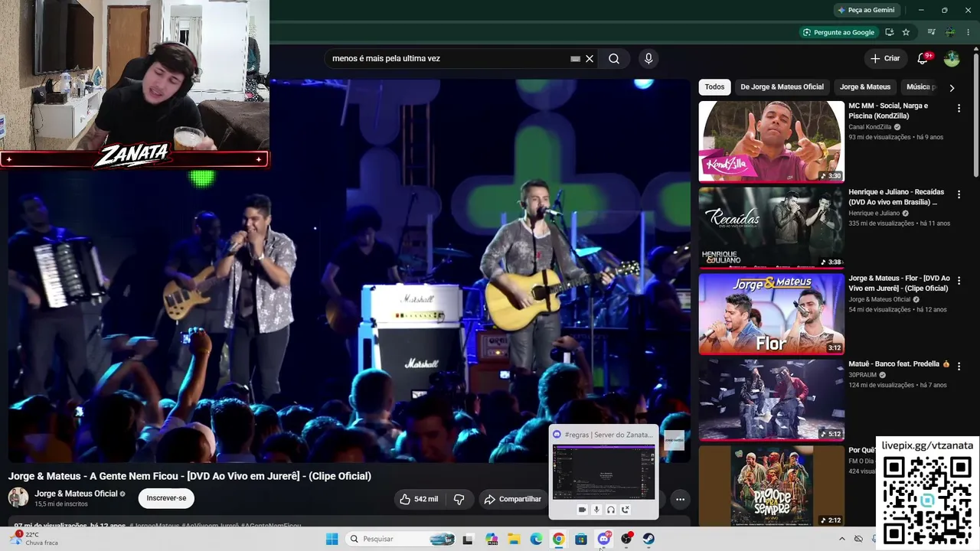
Task: Click Peça ao Gemini button
Action: [x=866, y=10]
